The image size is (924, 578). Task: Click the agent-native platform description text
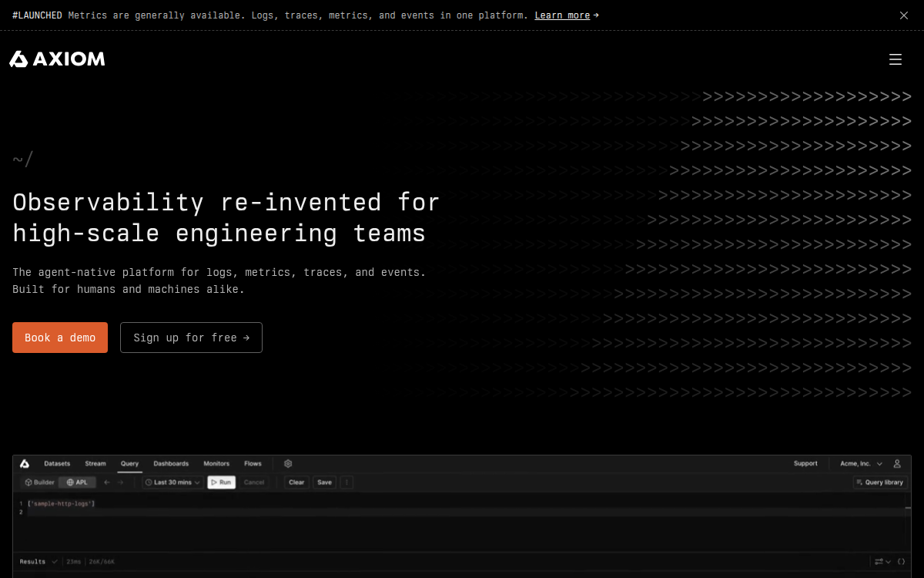click(x=219, y=281)
